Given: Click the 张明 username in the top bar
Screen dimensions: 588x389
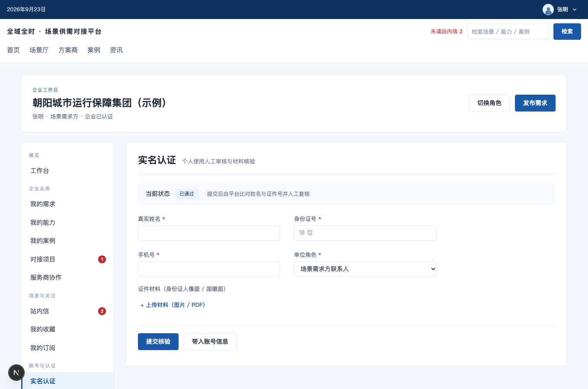Looking at the screenshot, I should [x=562, y=10].
